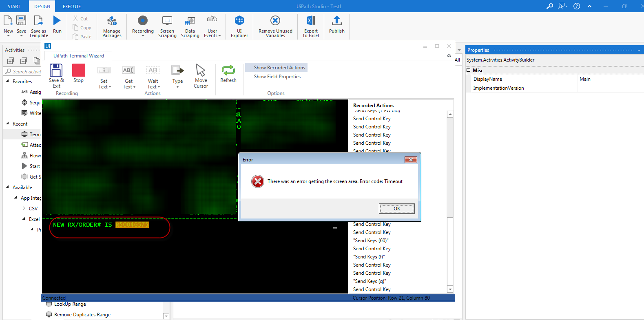Start the Data Scraping wizard
This screenshot has height=320, width=644.
tap(190, 26)
